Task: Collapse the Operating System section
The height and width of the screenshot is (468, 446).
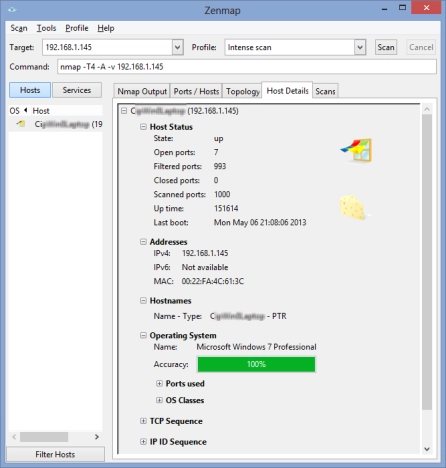Action: click(143, 335)
